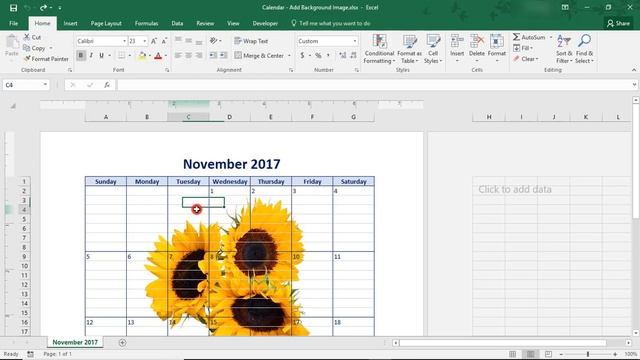Click Merge & Center button
The width and height of the screenshot is (640, 360).
click(x=259, y=55)
